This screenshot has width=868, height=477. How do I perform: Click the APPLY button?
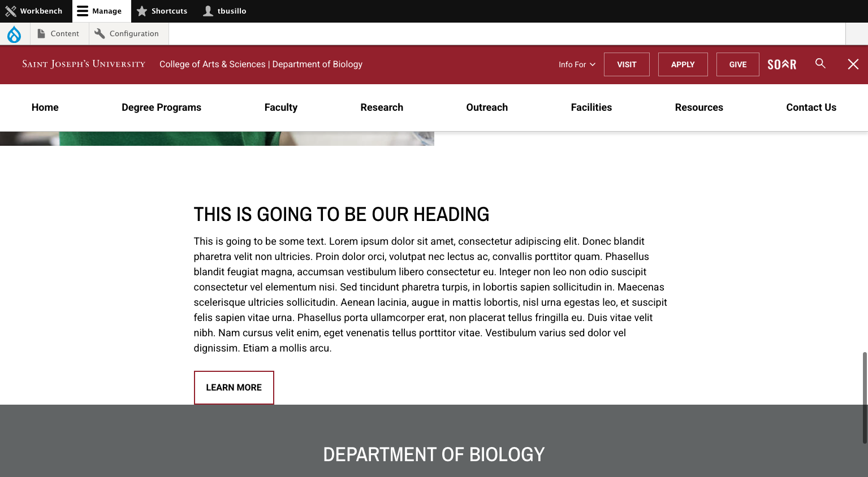click(683, 64)
